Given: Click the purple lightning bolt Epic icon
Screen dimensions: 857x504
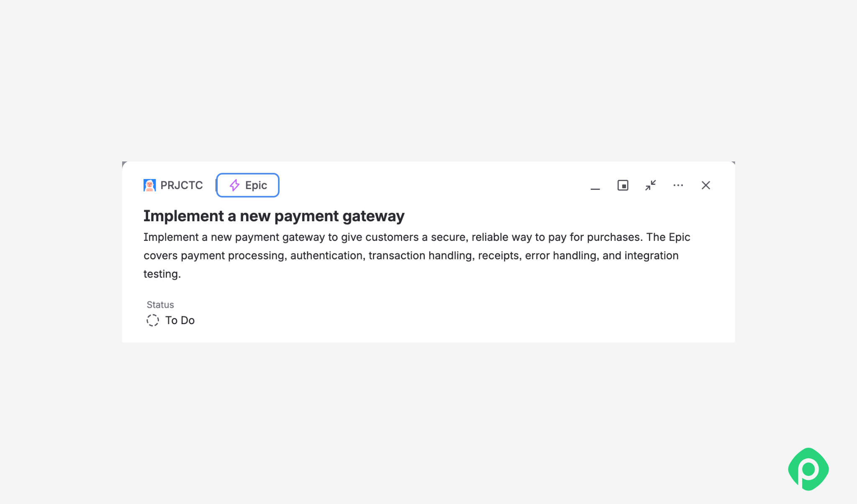Looking at the screenshot, I should click(235, 185).
